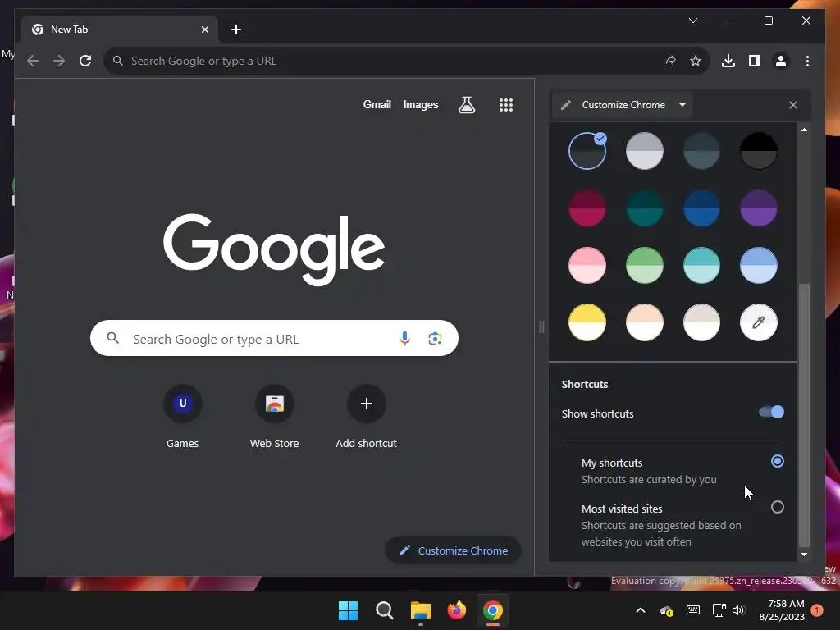Choose the light pink color swatch
The height and width of the screenshot is (630, 840).
[x=587, y=265]
